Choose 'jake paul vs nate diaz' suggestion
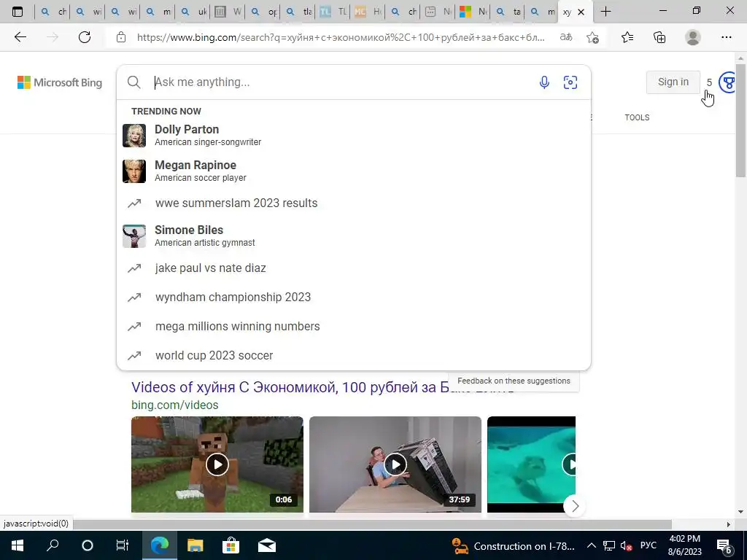 pos(354,268)
